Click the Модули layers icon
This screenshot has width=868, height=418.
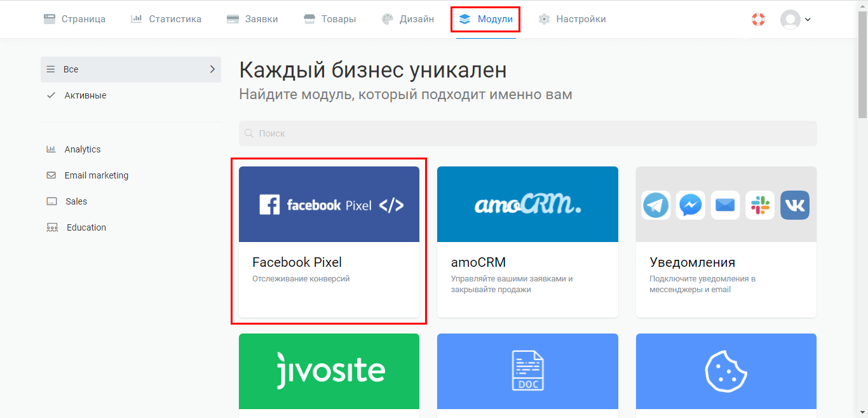(465, 19)
